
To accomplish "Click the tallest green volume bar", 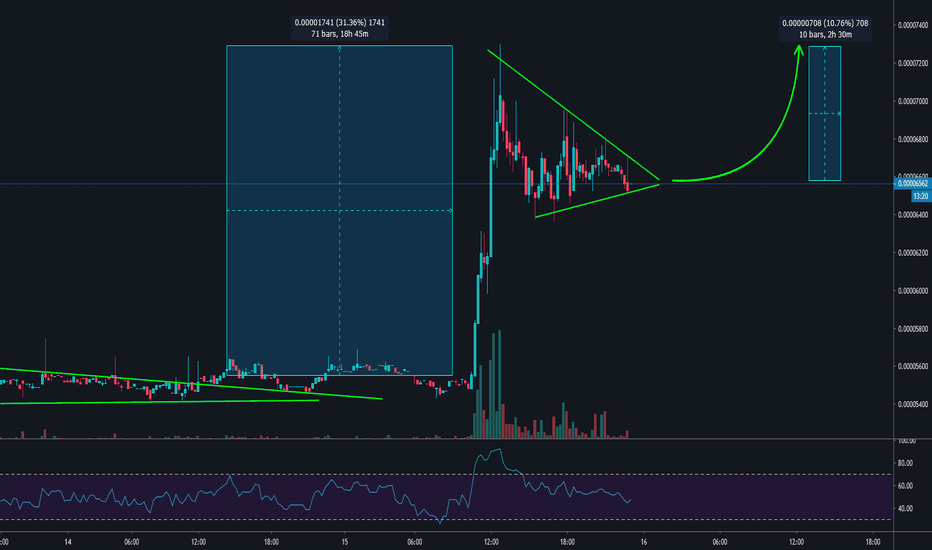I will 500,384.
